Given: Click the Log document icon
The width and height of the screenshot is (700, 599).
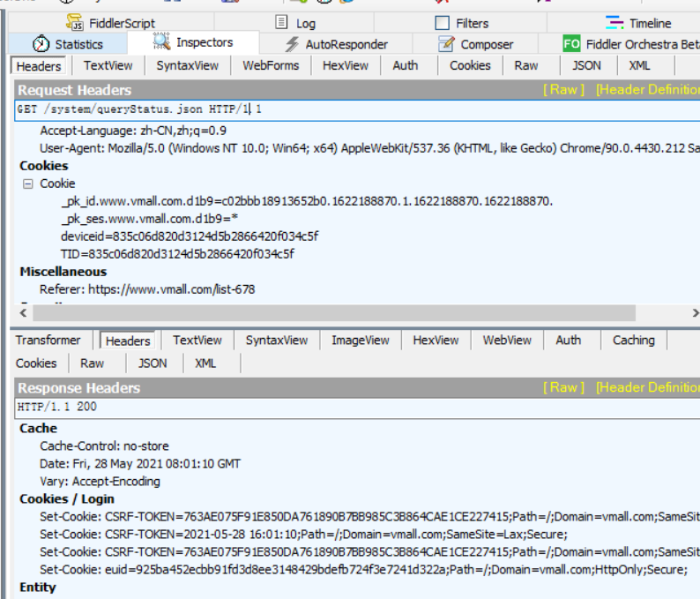Looking at the screenshot, I should (x=281, y=22).
